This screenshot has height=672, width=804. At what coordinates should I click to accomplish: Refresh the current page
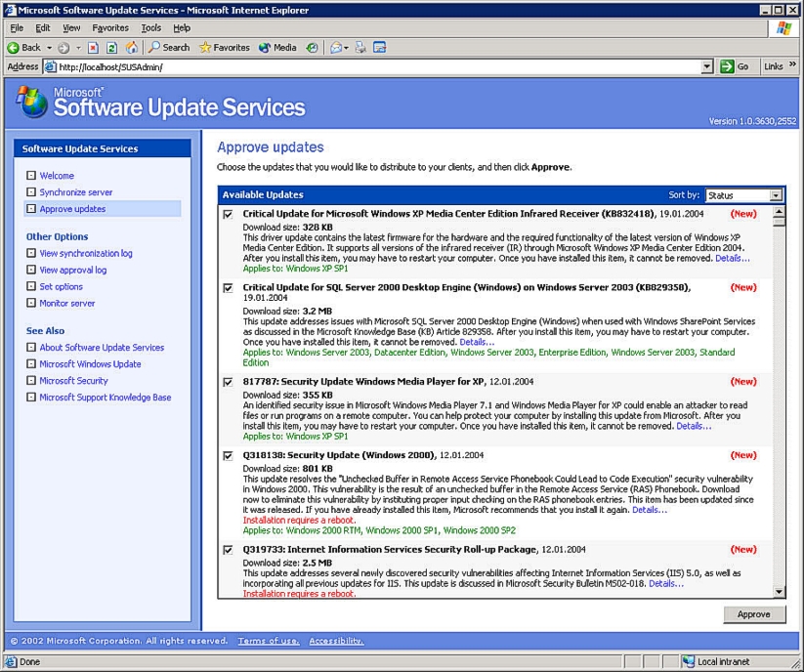coord(111,48)
